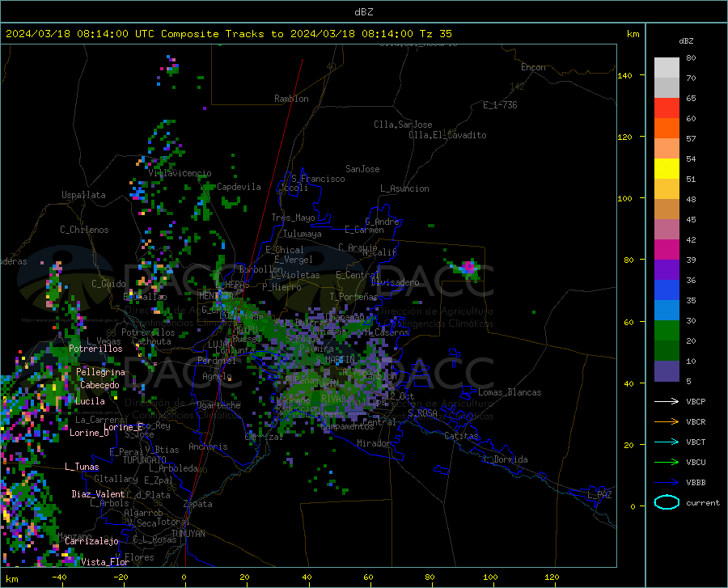Click the cyan VBCT arrow in legend
This screenshot has height=588, width=728.
(667, 442)
